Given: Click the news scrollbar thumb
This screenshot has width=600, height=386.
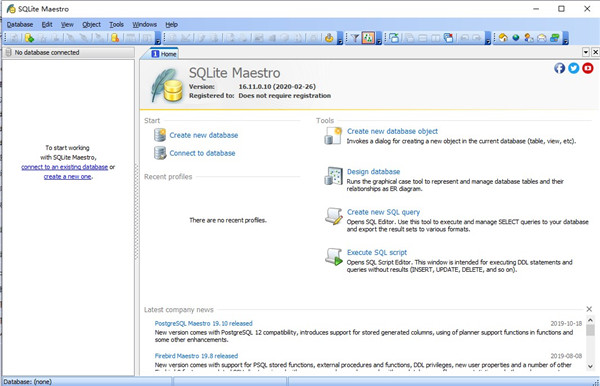Looking at the screenshot, I should pos(590,330).
